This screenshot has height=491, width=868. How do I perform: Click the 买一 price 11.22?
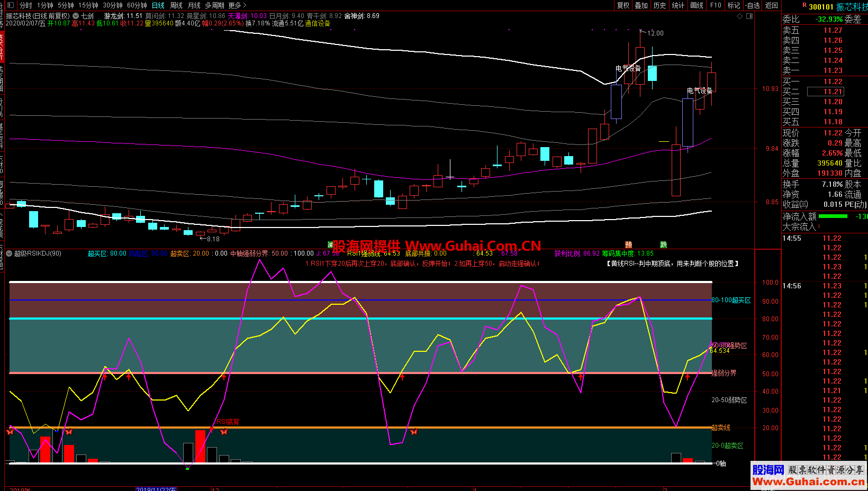833,81
